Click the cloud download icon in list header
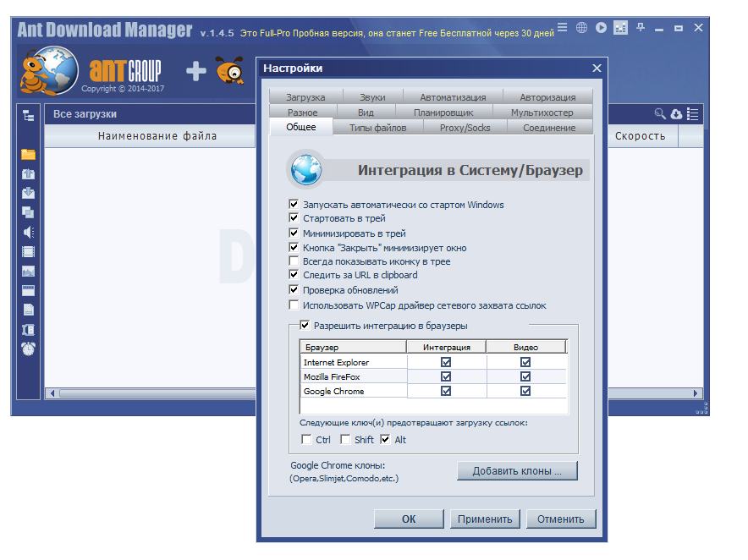This screenshot has height=560, width=748. (x=676, y=114)
